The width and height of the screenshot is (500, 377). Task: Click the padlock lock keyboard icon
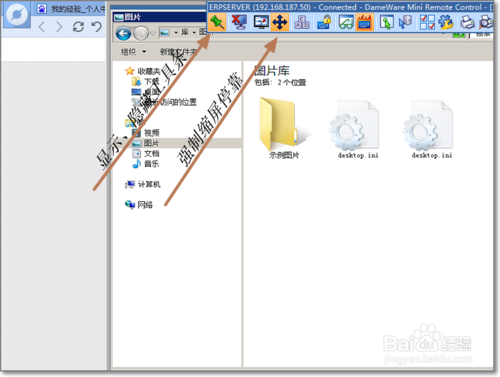[x=324, y=22]
